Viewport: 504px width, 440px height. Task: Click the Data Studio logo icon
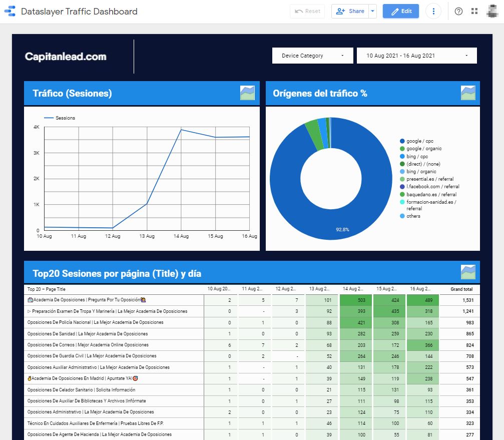click(x=10, y=11)
